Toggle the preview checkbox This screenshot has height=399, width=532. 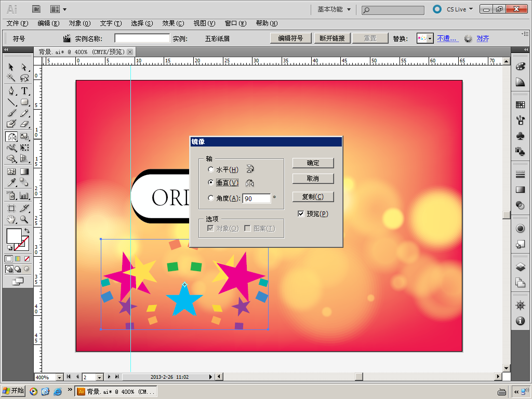[x=301, y=214]
